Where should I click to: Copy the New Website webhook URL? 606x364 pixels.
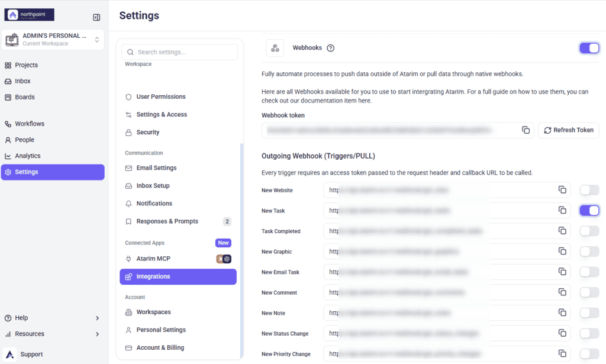pyautogui.click(x=562, y=190)
